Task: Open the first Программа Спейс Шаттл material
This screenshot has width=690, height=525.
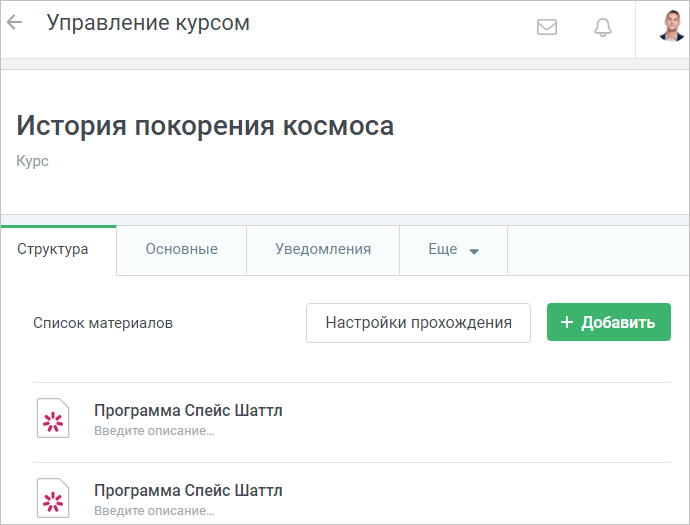Action: 188,410
